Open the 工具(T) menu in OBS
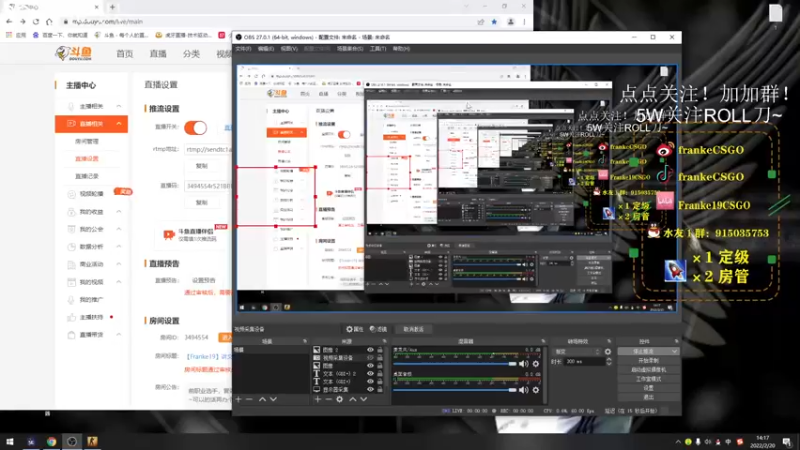Viewport: 800px width, 450px height. (x=378, y=49)
